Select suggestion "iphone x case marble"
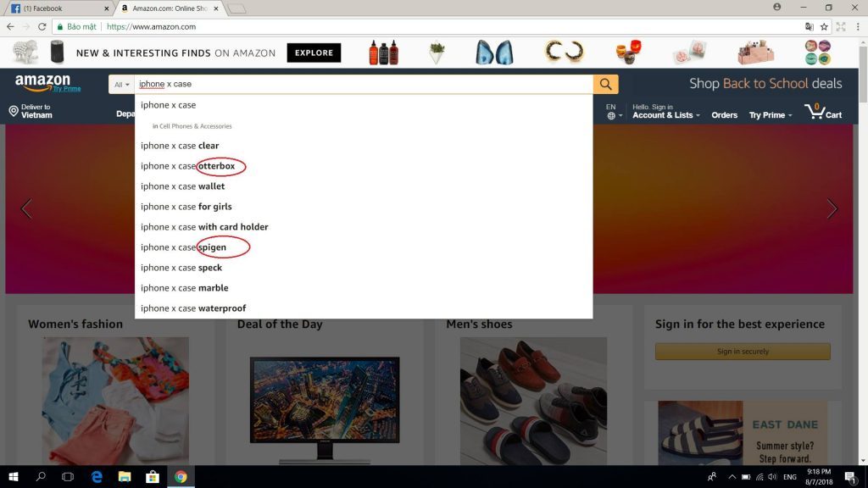 364,288
